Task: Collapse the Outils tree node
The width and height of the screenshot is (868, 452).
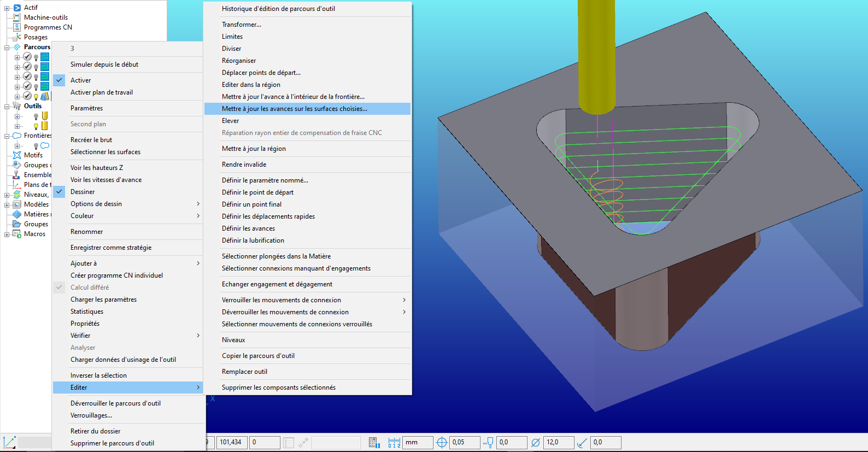Action: (7, 107)
